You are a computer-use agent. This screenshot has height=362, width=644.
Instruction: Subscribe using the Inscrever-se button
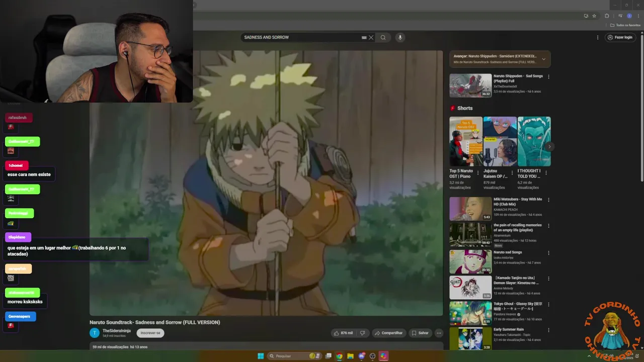(150, 333)
